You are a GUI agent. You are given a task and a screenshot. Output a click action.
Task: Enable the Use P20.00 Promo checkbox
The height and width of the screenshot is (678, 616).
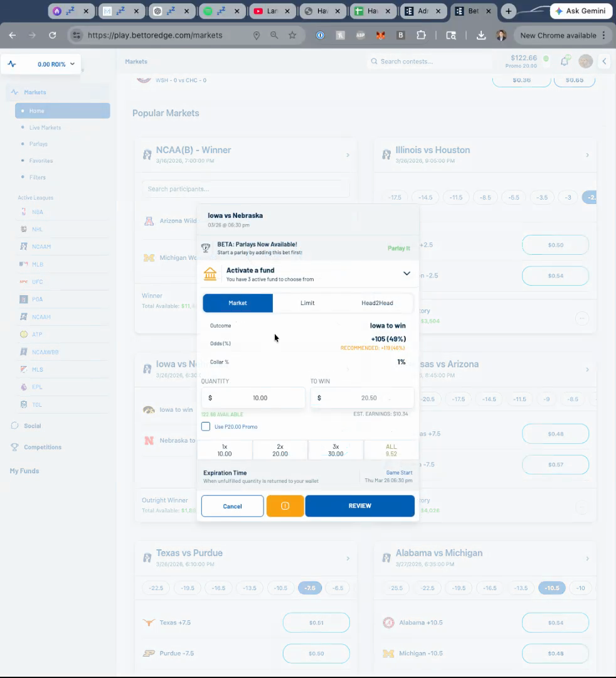[206, 427]
